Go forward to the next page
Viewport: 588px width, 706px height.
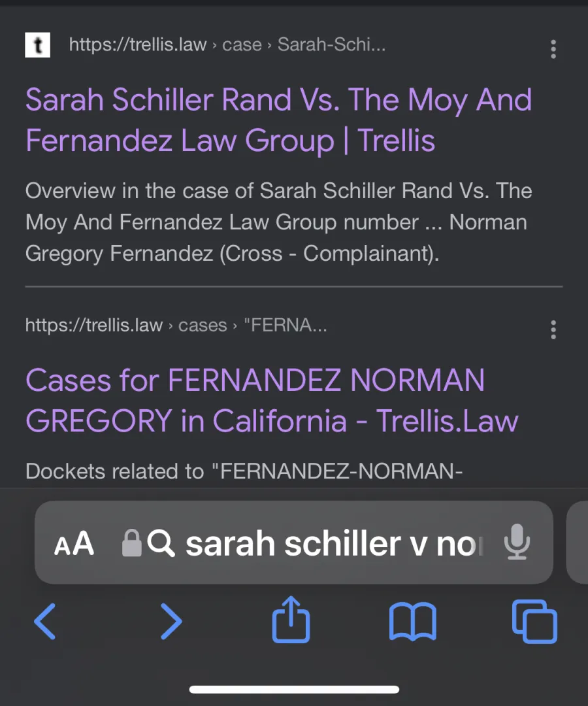(171, 621)
